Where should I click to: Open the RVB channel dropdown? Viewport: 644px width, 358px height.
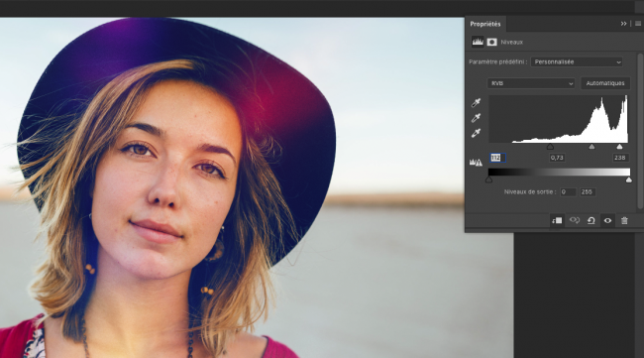[531, 83]
